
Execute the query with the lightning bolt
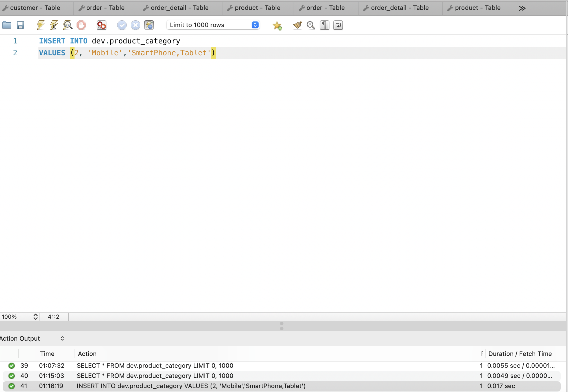click(40, 25)
